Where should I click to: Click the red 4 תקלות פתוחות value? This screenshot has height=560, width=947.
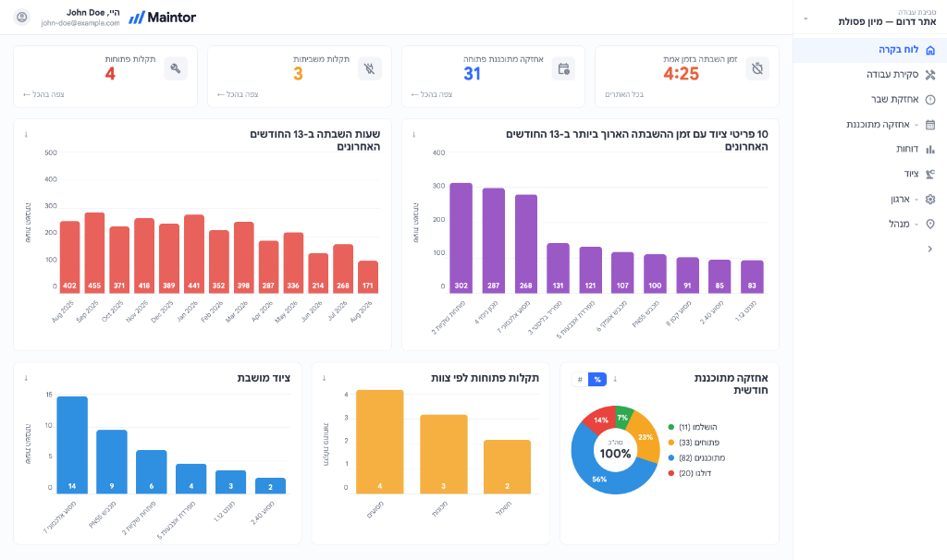pyautogui.click(x=110, y=74)
